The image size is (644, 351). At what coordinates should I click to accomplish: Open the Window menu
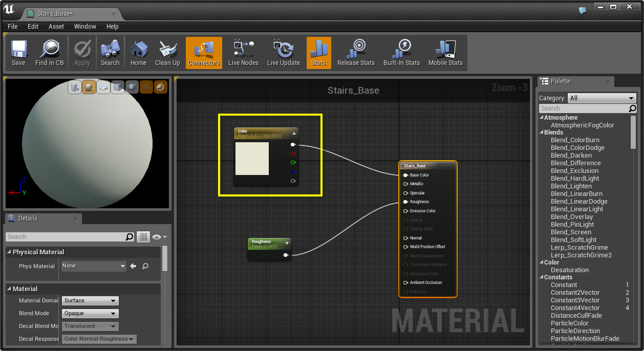pos(85,26)
